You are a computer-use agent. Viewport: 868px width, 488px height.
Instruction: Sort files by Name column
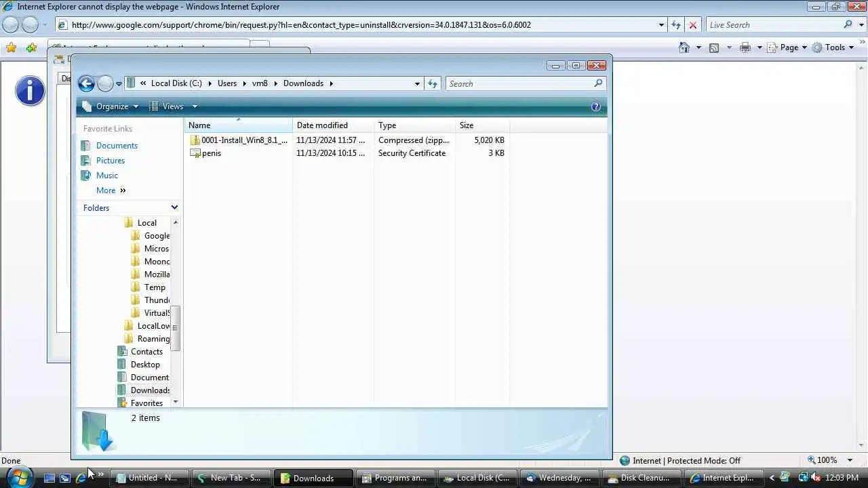[239, 125]
